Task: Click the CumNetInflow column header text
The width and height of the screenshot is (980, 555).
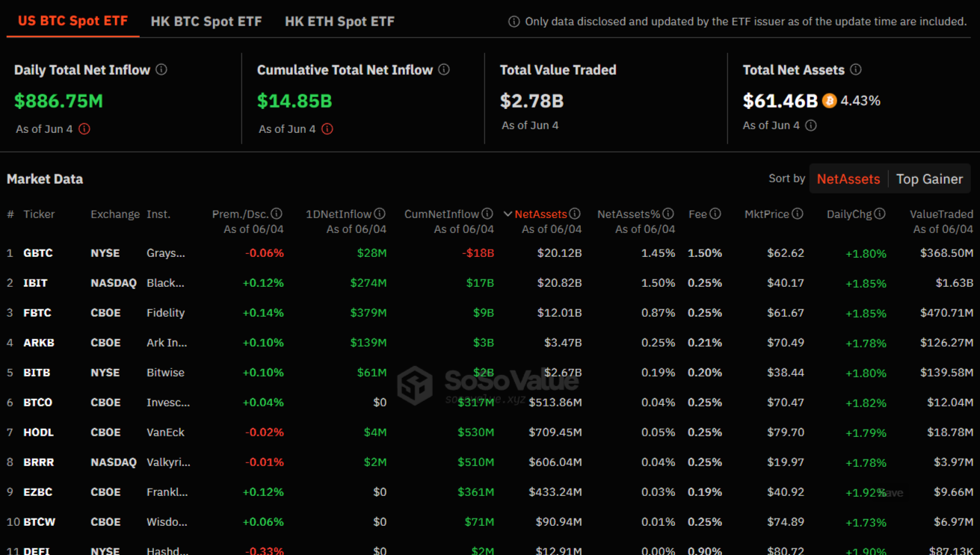Action: coord(442,214)
